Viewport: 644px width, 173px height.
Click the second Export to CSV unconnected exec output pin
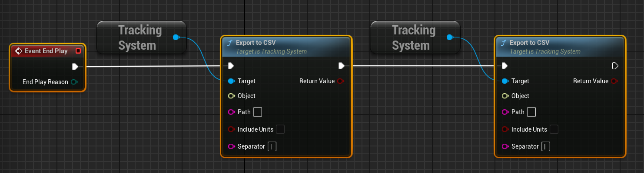[615, 66]
